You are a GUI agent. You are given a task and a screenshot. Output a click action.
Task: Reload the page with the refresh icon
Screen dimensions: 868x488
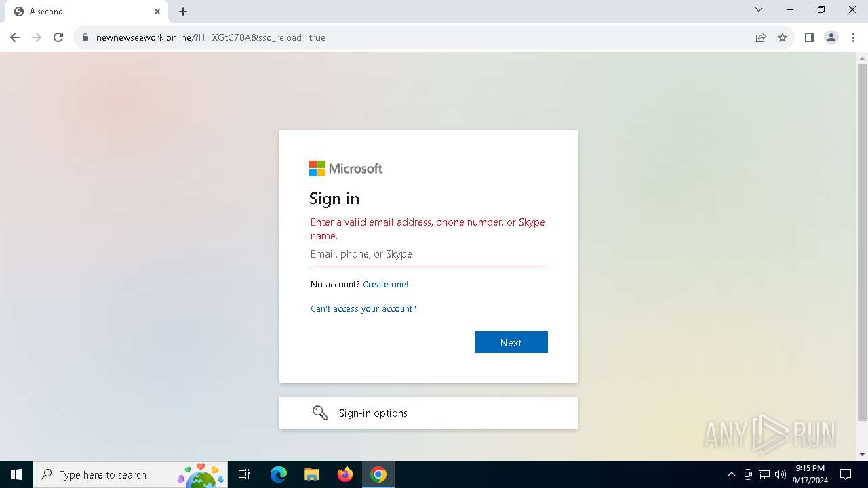pyautogui.click(x=58, y=37)
